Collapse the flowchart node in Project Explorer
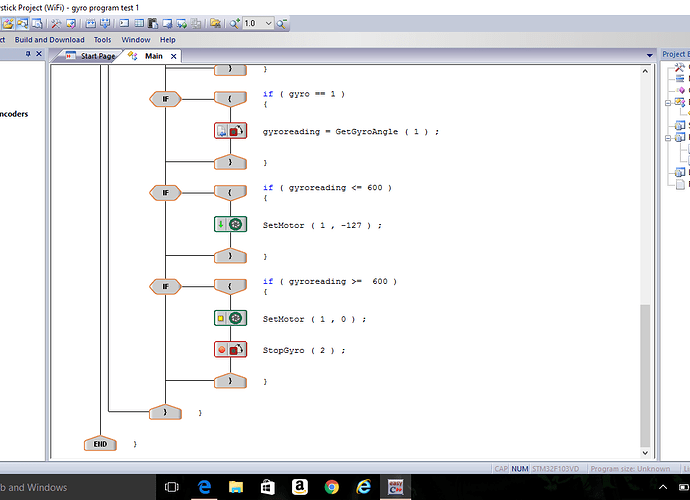The width and height of the screenshot is (690, 500). pyautogui.click(x=668, y=103)
